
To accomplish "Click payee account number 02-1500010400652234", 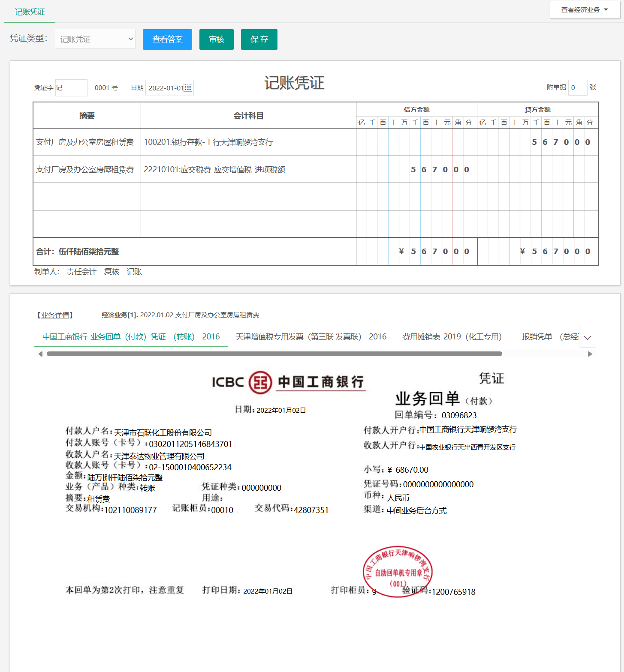I will [x=190, y=467].
